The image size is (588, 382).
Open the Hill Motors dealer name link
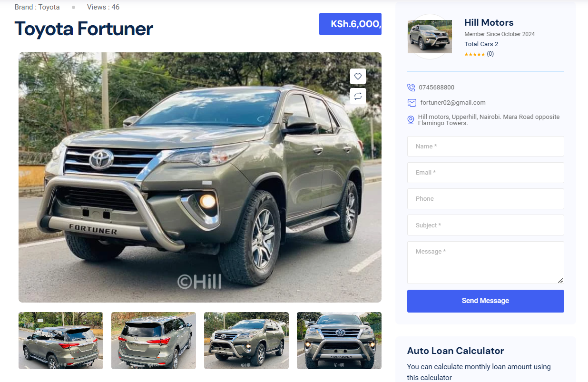[489, 22]
